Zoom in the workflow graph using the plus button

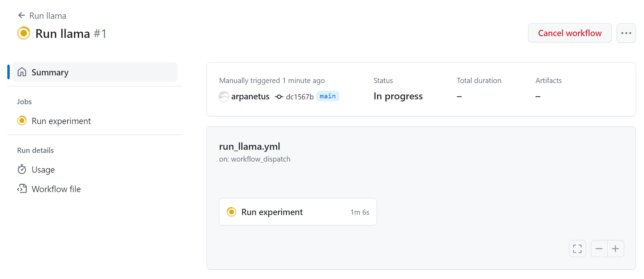tap(616, 249)
